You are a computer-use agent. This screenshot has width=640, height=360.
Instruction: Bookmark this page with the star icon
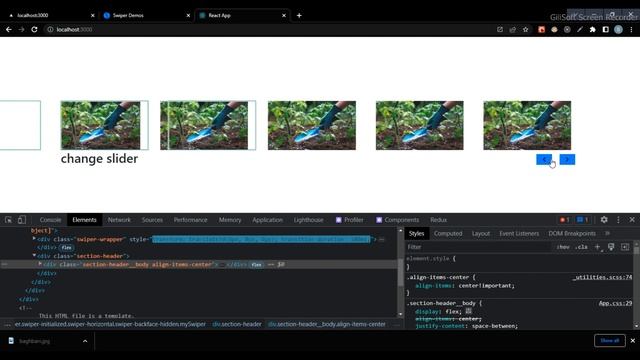525,29
